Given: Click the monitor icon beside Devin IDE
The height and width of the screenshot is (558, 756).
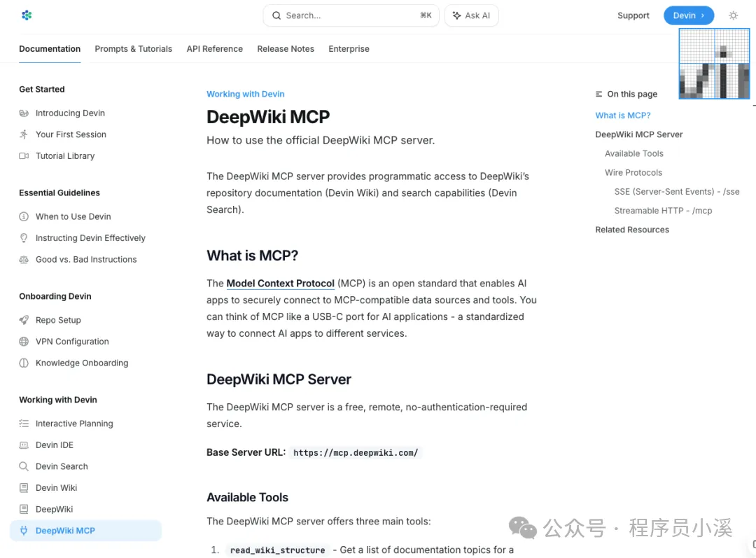Looking at the screenshot, I should pos(23,445).
